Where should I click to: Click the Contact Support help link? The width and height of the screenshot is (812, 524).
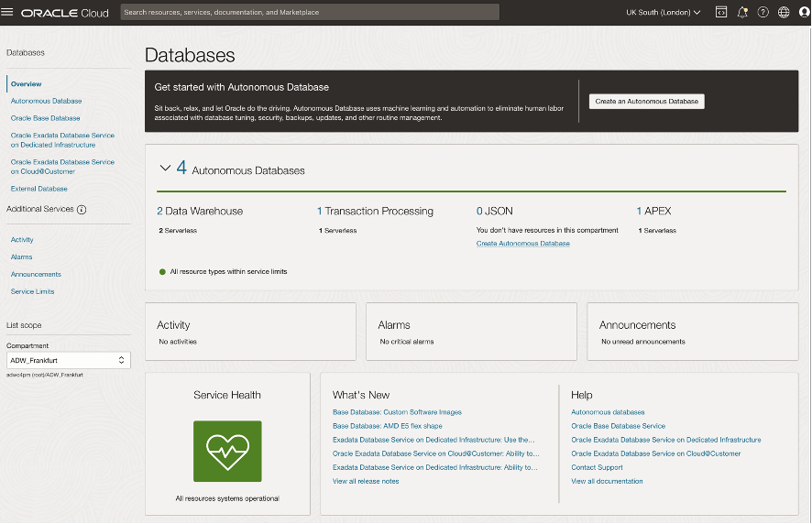(x=597, y=467)
